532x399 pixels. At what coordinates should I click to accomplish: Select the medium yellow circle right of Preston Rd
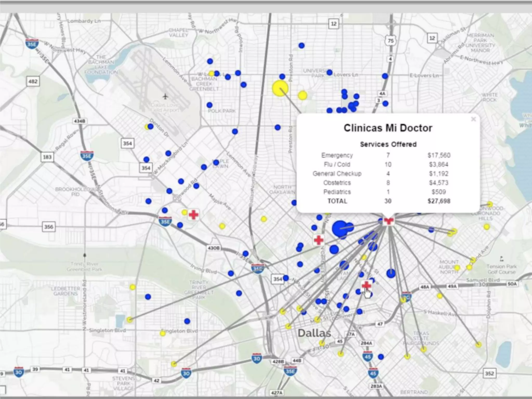302,95
